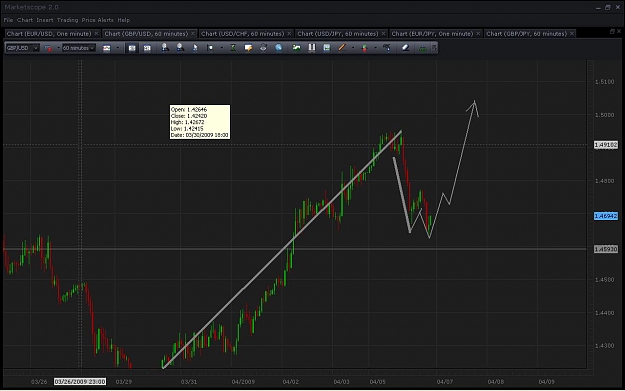Click the 03/31 date on the time axis

click(189, 381)
